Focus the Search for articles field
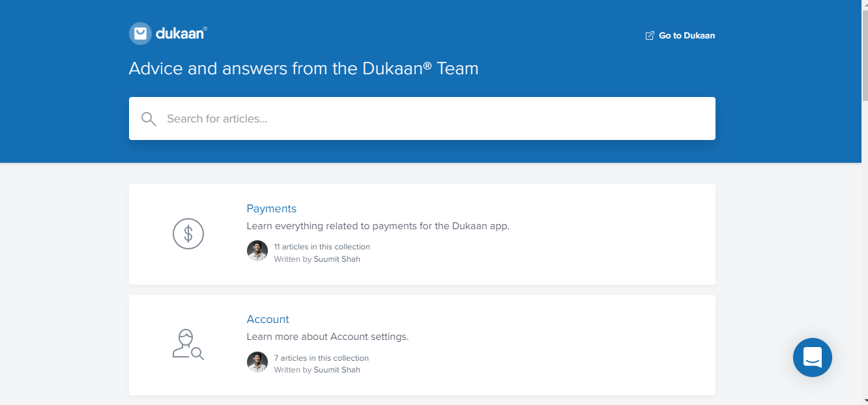868x405 pixels. pos(430,119)
